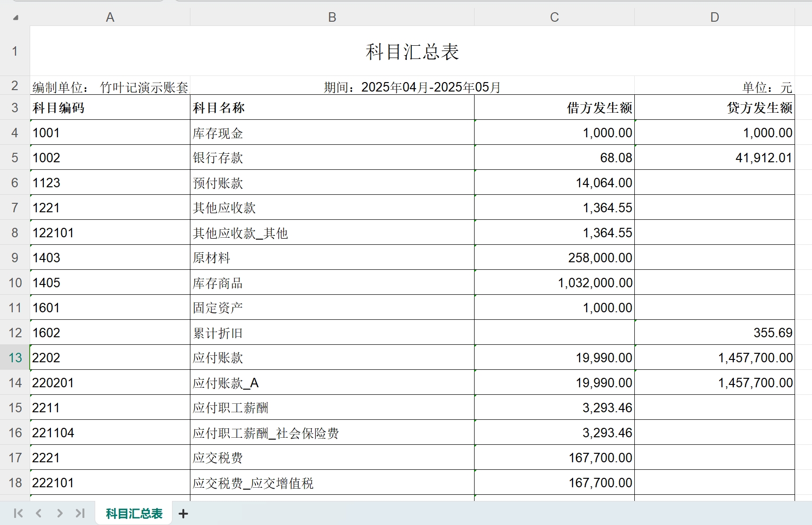Click cell with 库存现金 account name
The height and width of the screenshot is (525, 812).
tap(332, 133)
